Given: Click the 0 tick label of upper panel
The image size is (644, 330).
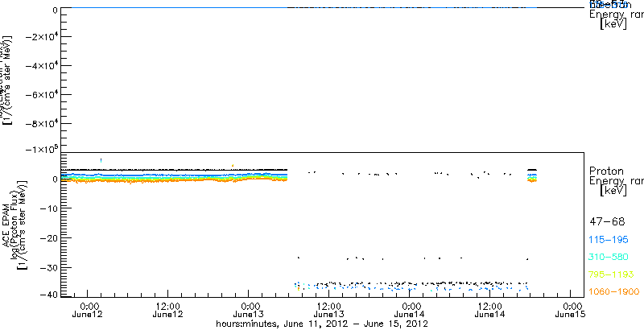Looking at the screenshot, I should (x=54, y=9).
